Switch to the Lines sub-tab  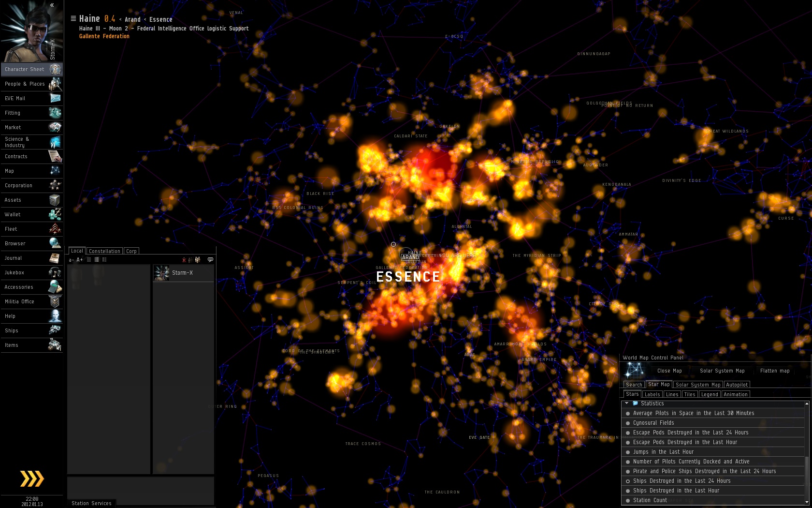pyautogui.click(x=672, y=394)
